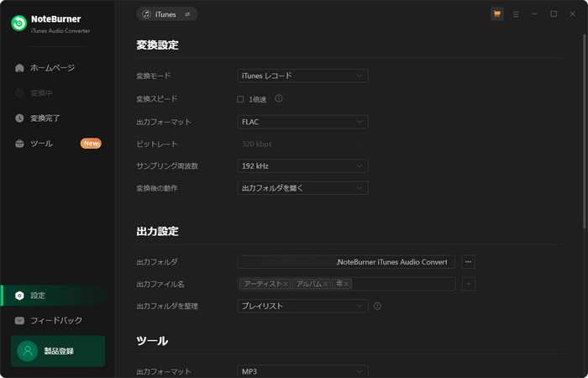Click the iTunes source swap arrows icon
Image resolution: width=588 pixels, height=378 pixels.
pos(187,14)
